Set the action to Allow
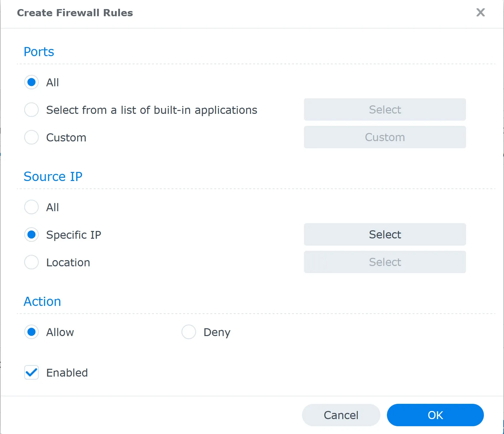The image size is (504, 434). (x=31, y=332)
